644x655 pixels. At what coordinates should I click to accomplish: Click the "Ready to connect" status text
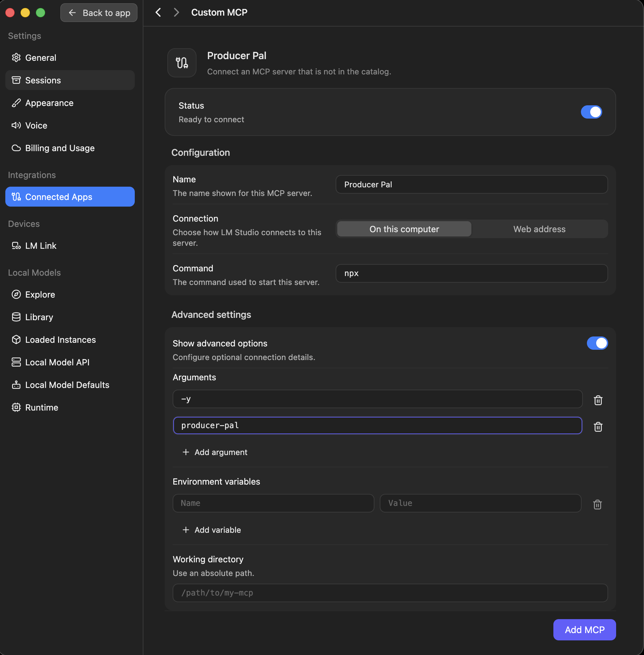click(211, 120)
